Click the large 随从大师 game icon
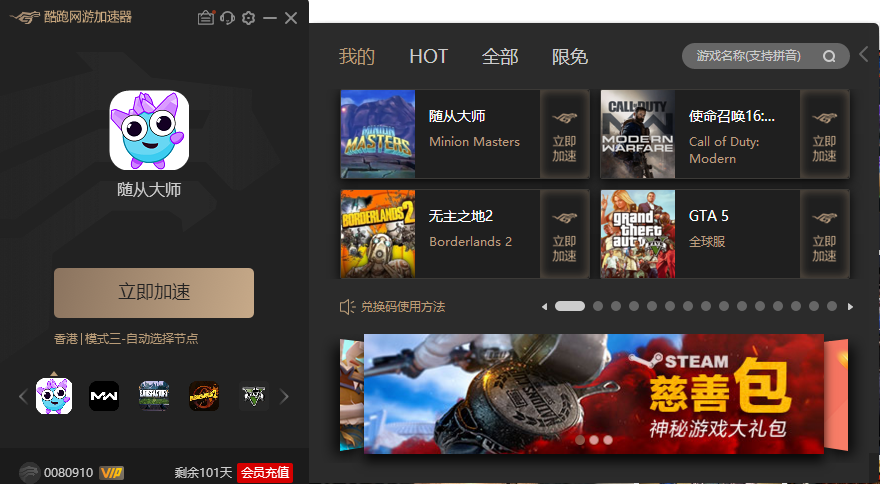 pyautogui.click(x=149, y=130)
